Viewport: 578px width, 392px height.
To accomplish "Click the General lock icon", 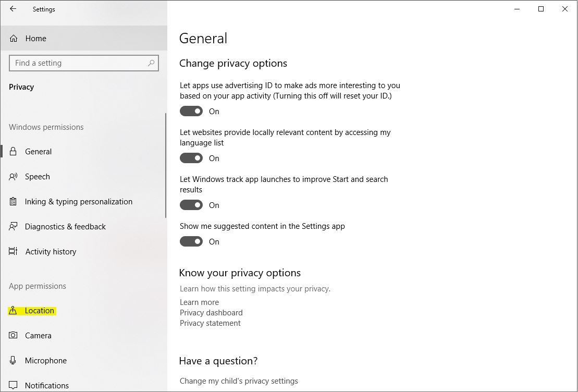I will (14, 152).
